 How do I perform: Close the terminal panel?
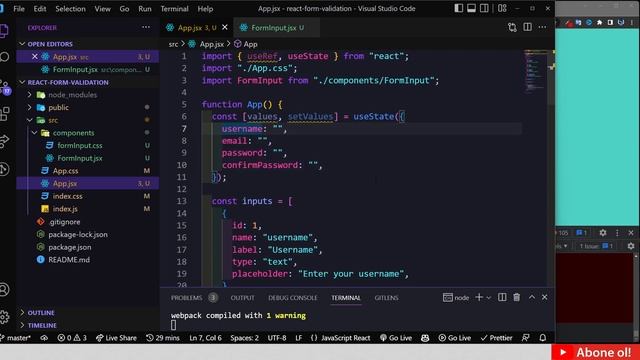click(544, 297)
